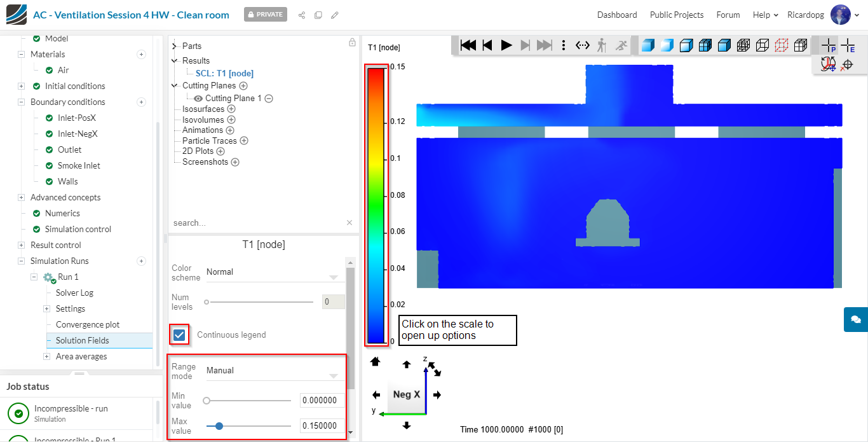
Task: Click the target reset-center icon
Action: [847, 65]
